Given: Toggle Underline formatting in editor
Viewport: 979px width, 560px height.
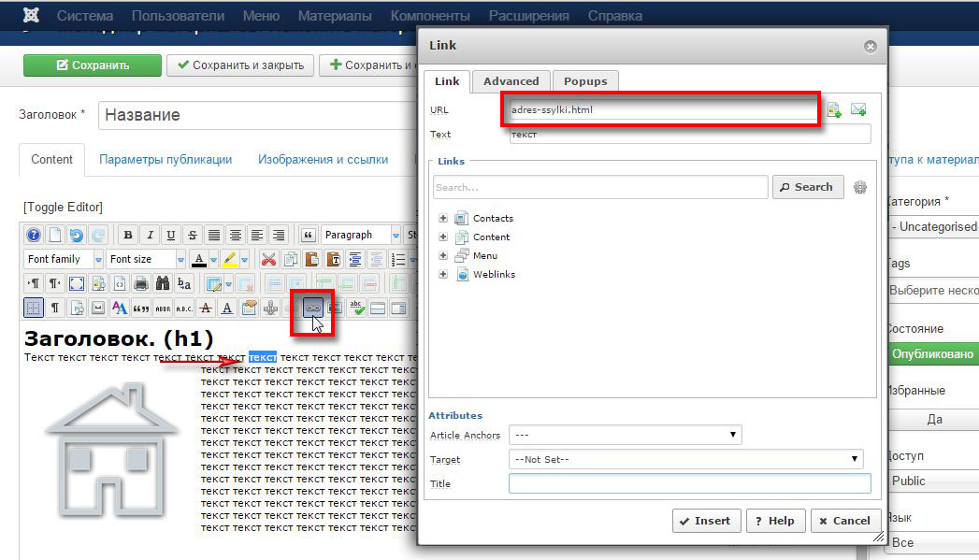Looking at the screenshot, I should click(x=170, y=235).
